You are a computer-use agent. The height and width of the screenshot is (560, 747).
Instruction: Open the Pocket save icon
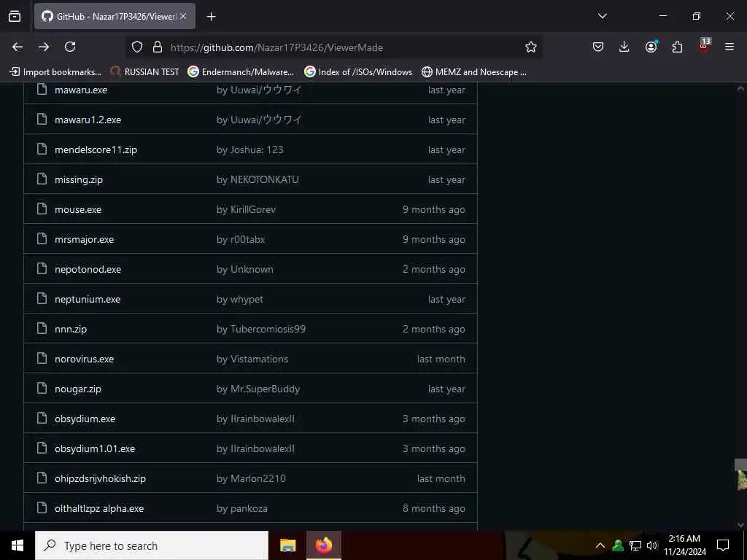tap(598, 47)
